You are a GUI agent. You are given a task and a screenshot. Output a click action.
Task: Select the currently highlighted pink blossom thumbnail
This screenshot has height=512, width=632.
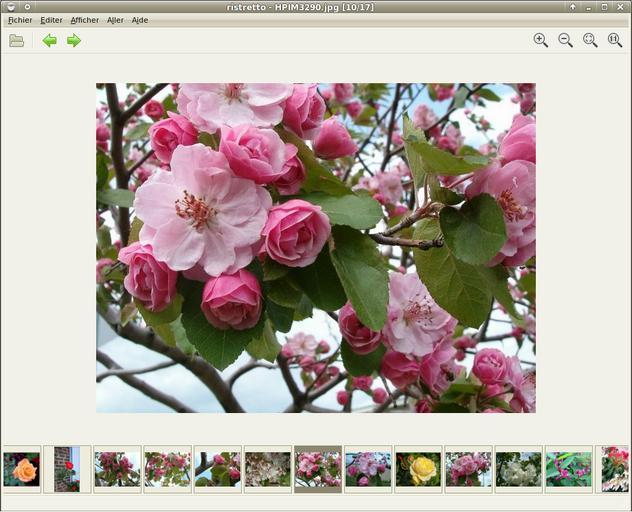click(x=318, y=469)
